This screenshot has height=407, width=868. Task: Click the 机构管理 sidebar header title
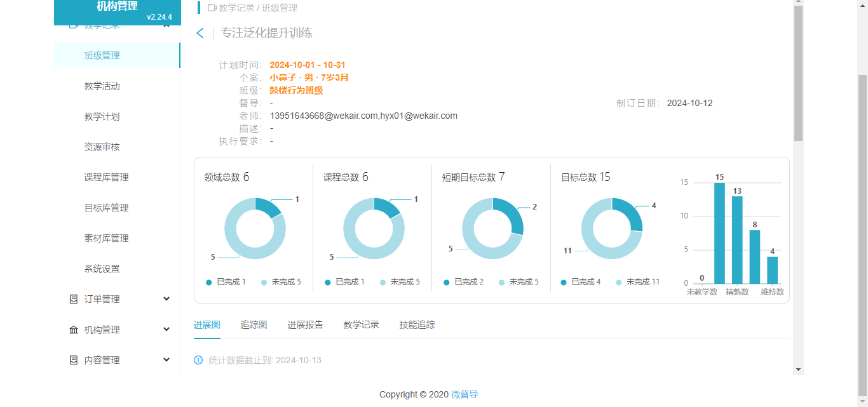click(117, 6)
